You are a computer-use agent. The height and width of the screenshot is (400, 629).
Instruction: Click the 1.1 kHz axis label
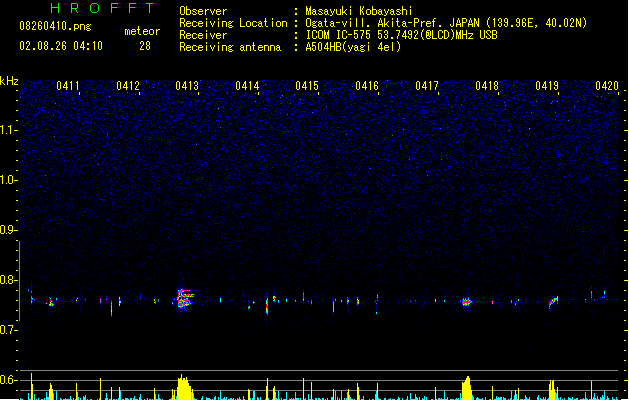[x=8, y=130]
